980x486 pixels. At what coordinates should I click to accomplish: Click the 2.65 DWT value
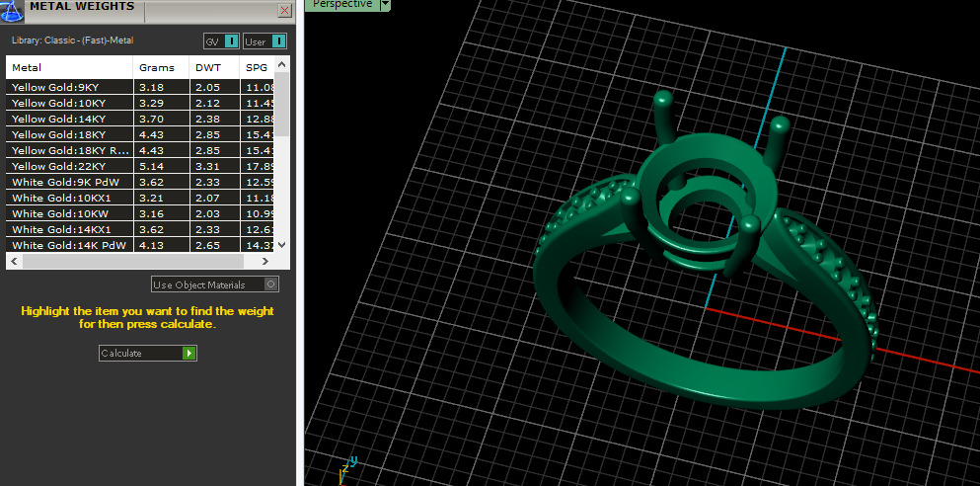207,245
